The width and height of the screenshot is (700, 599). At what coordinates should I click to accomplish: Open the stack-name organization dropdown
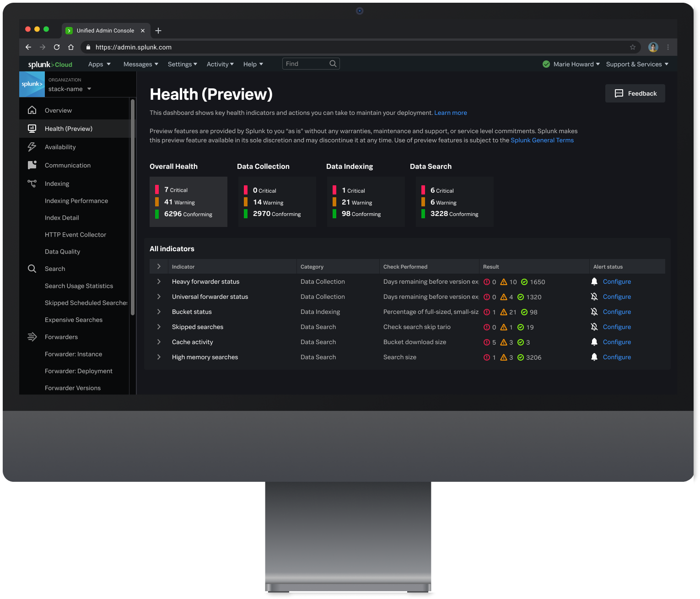pos(70,89)
